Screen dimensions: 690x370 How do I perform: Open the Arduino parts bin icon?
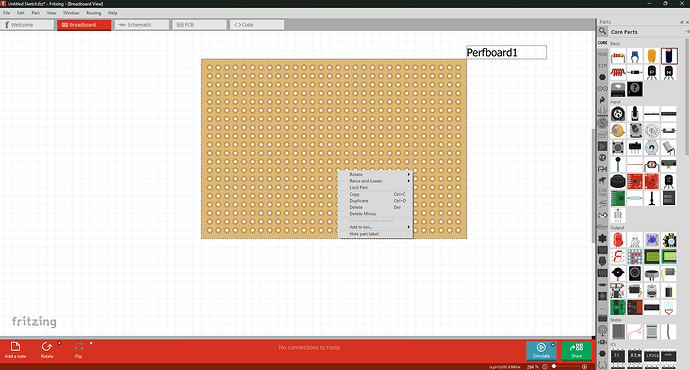(602, 88)
